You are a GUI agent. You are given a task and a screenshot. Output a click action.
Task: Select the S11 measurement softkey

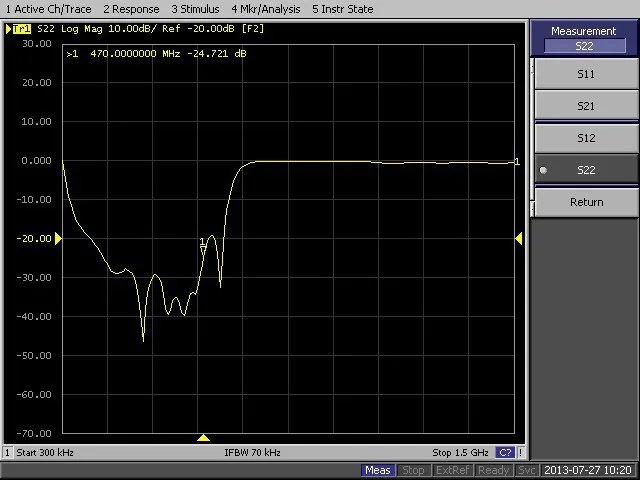pyautogui.click(x=587, y=74)
